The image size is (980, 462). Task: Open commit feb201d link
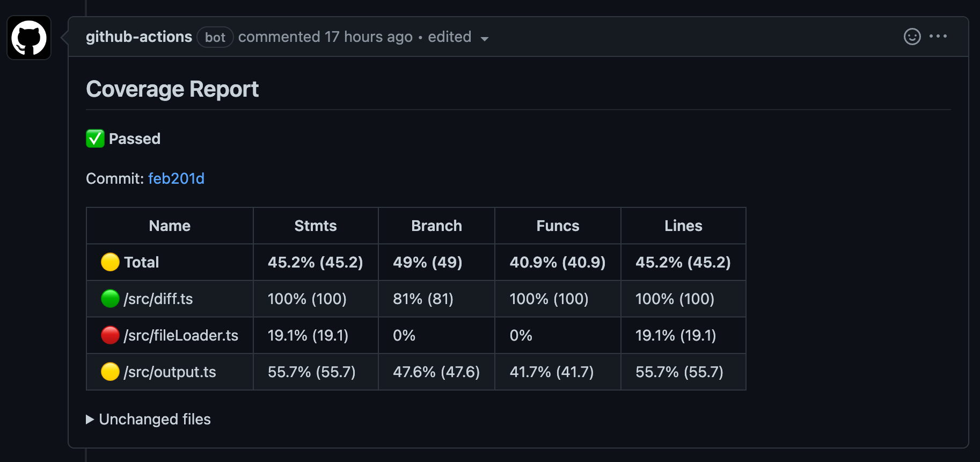(x=176, y=178)
